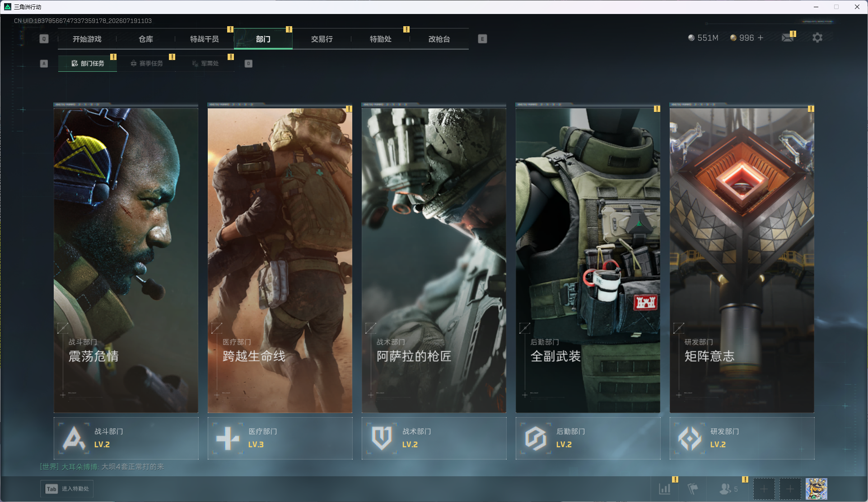Image resolution: width=868 pixels, height=502 pixels.
Task: Click the alert badge on 后勤部门 card
Action: [x=657, y=109]
